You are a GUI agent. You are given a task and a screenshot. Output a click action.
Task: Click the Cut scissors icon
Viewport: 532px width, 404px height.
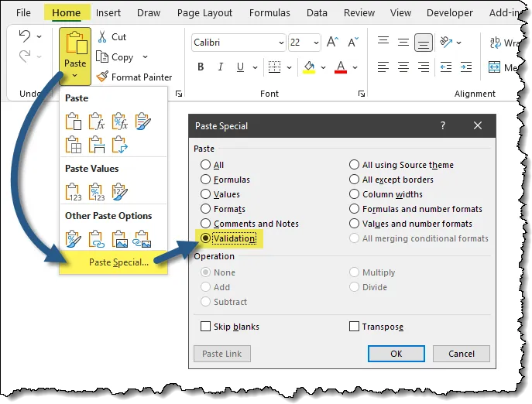coord(102,37)
